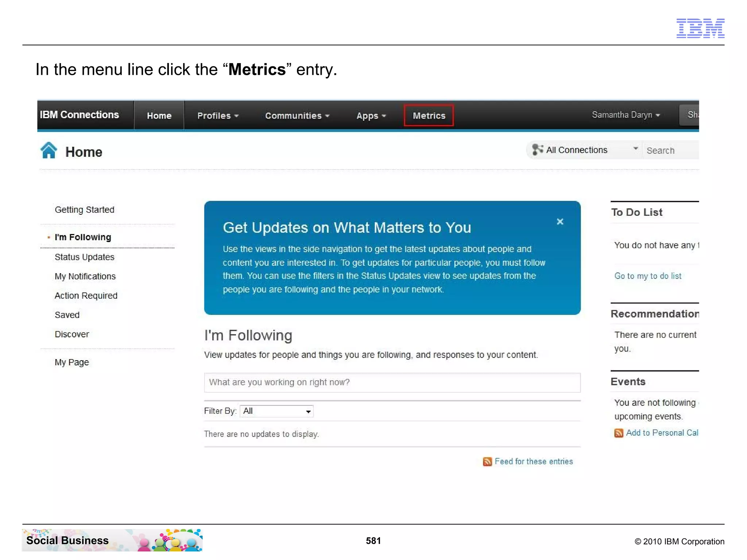
Task: Open My Page link
Action: click(x=72, y=362)
